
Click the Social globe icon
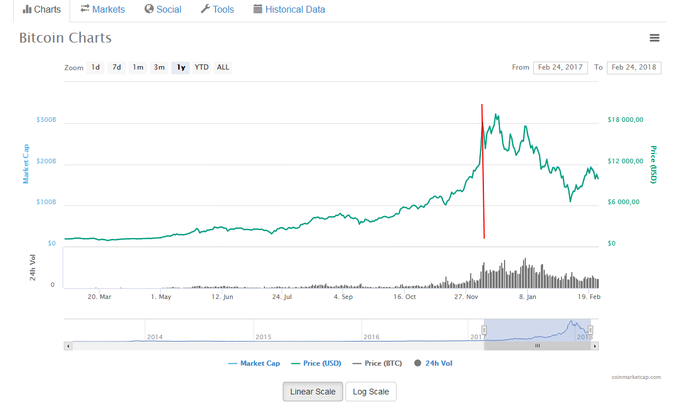tap(149, 9)
